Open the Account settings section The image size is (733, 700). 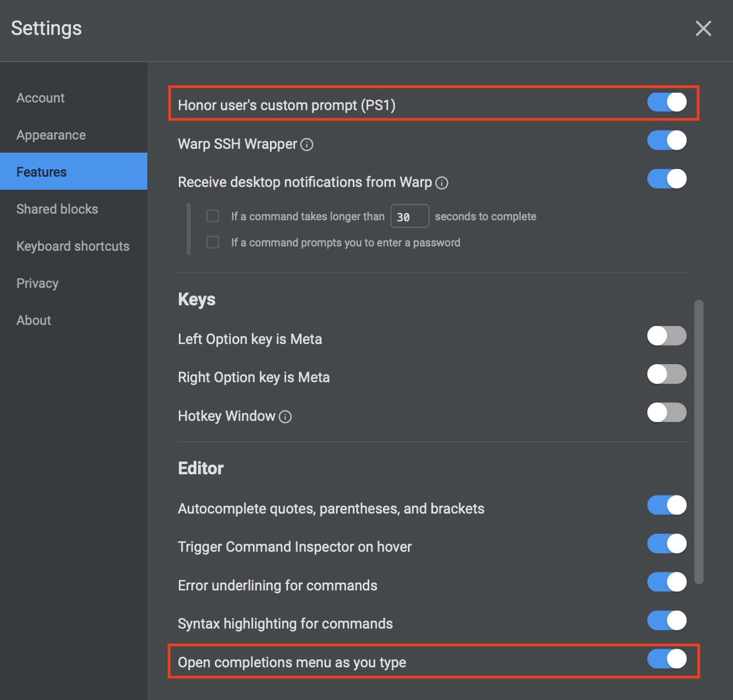tap(74, 98)
